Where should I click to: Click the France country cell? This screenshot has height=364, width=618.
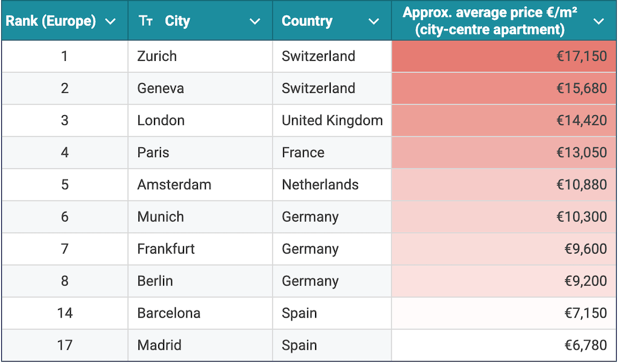(303, 152)
